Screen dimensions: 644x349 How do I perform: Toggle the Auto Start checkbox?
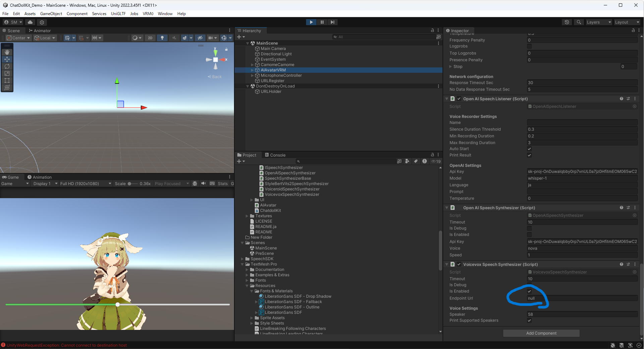pyautogui.click(x=529, y=149)
